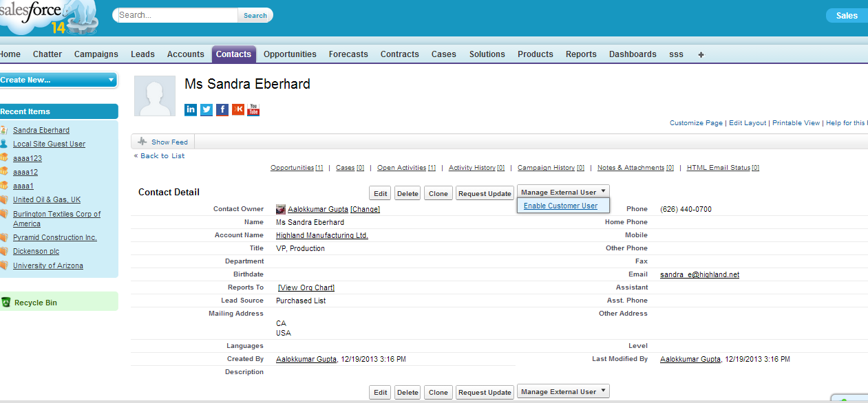Image resolution: width=868 pixels, height=403 pixels.
Task: Select the Contacts tab
Action: coord(234,54)
